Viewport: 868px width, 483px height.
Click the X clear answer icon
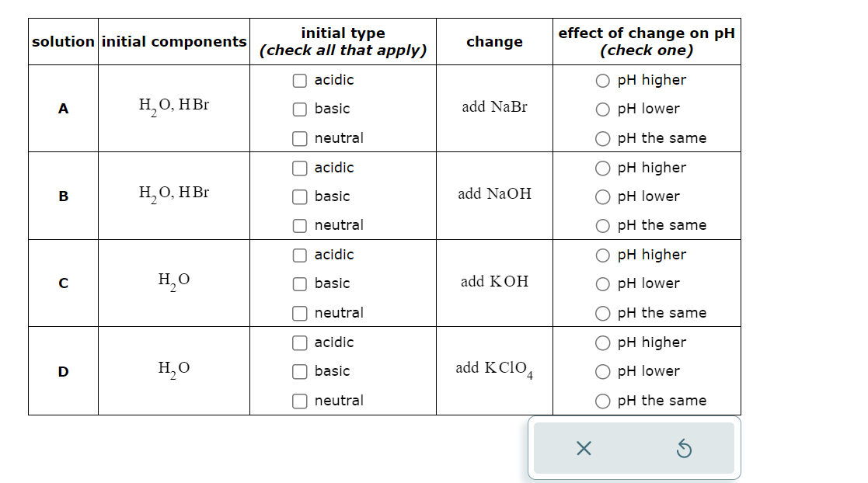[584, 448]
